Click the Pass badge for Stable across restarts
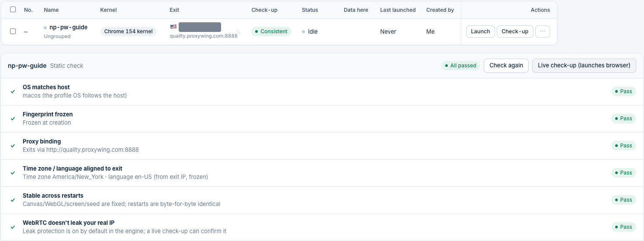The image size is (644, 241). [623, 200]
